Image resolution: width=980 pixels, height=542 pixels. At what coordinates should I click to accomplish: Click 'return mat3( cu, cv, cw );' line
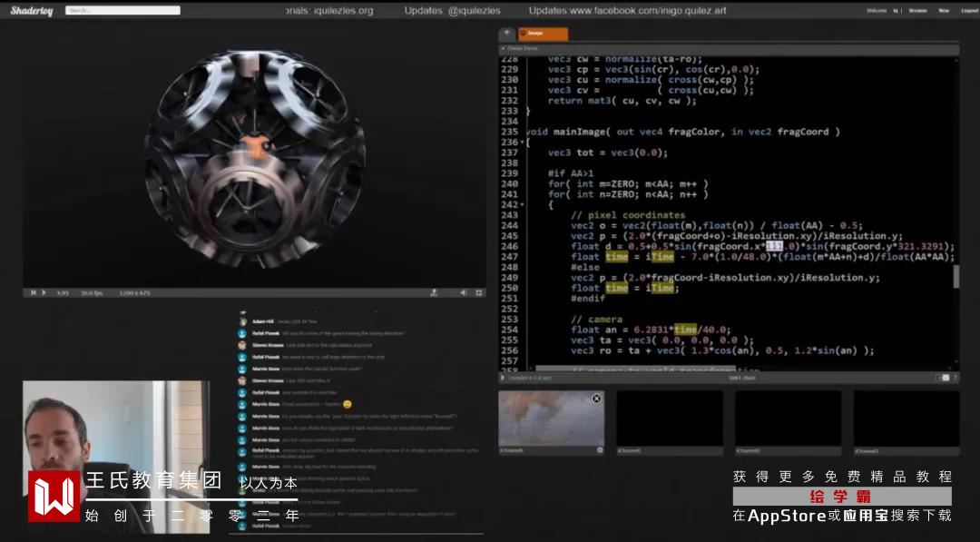coord(622,101)
